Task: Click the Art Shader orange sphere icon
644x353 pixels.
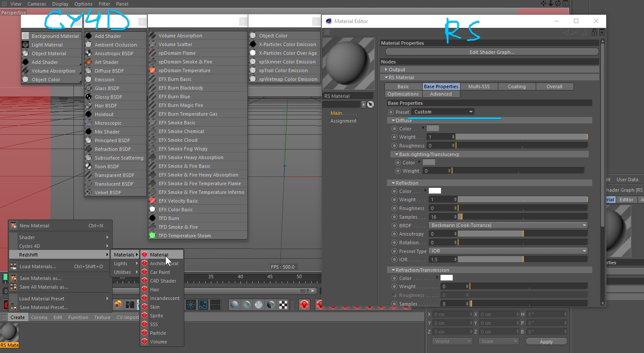Action: [89, 62]
